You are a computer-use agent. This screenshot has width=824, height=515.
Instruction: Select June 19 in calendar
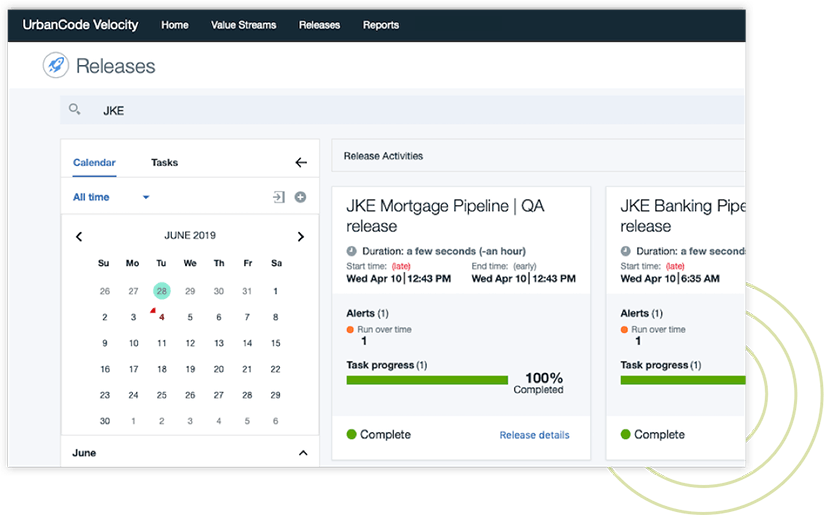[x=190, y=369]
